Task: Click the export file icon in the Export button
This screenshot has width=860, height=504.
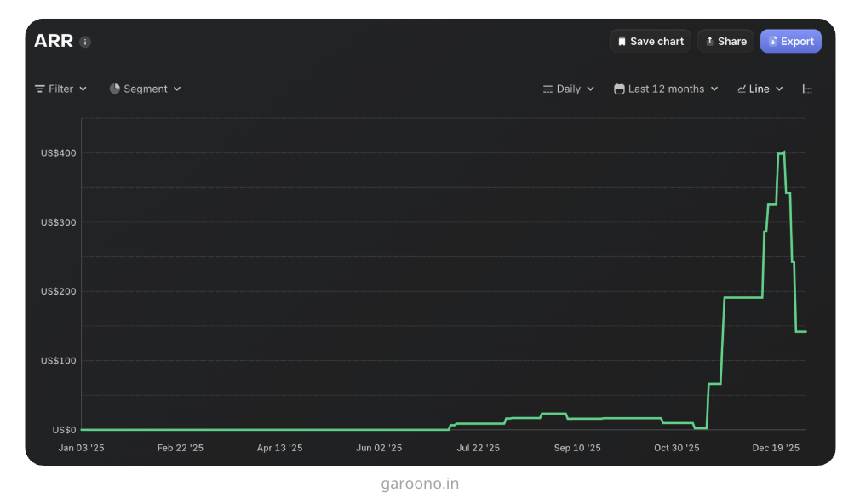Action: pyautogui.click(x=773, y=42)
